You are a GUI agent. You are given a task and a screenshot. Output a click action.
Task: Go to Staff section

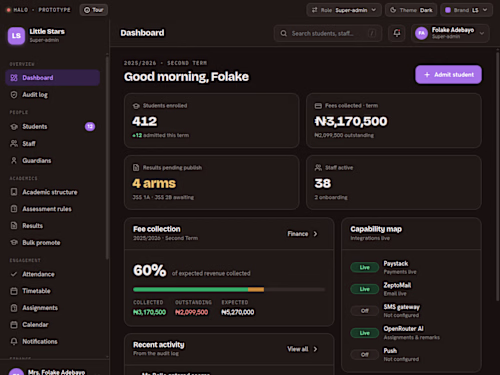52,144
